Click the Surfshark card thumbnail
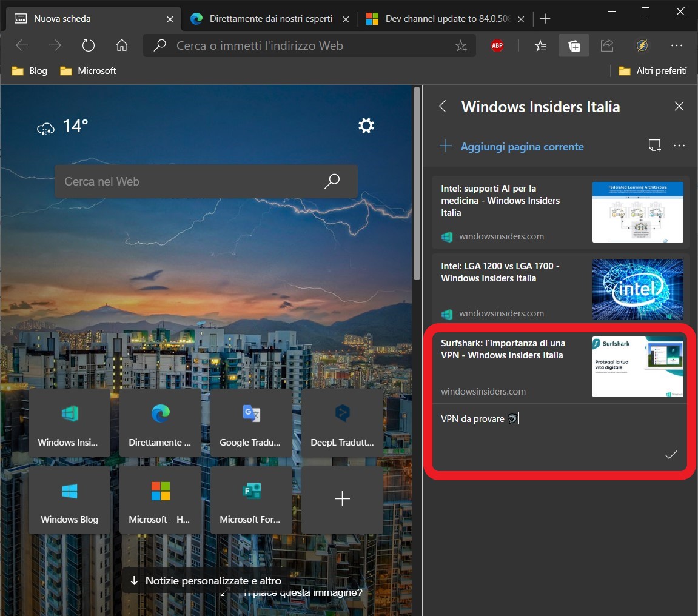The width and height of the screenshot is (698, 616). coord(637,367)
